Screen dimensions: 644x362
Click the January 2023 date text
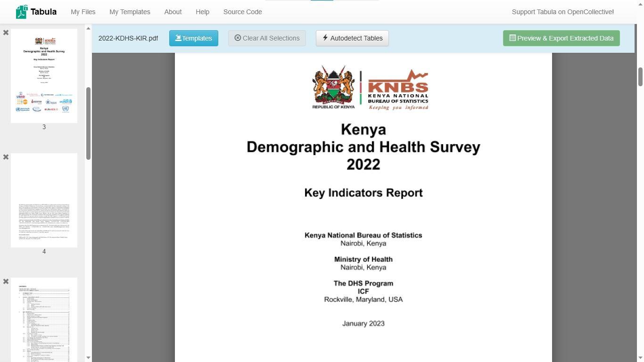pyautogui.click(x=363, y=323)
